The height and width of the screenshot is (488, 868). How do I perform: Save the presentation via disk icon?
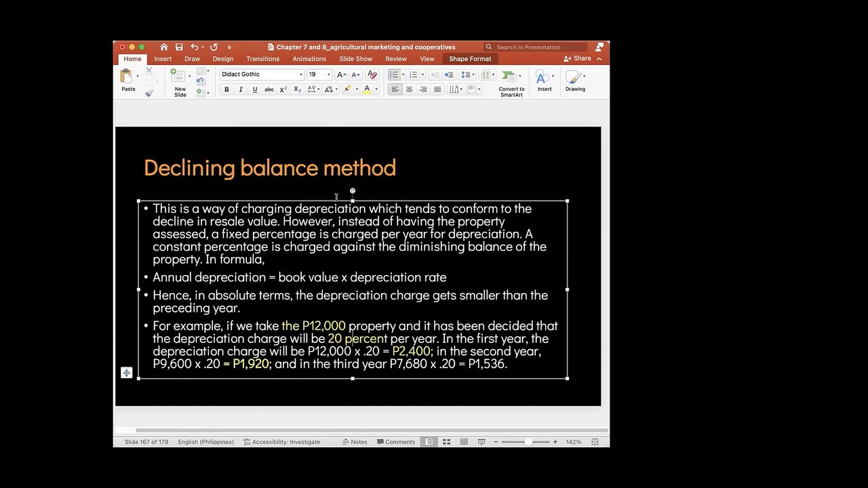[179, 47]
